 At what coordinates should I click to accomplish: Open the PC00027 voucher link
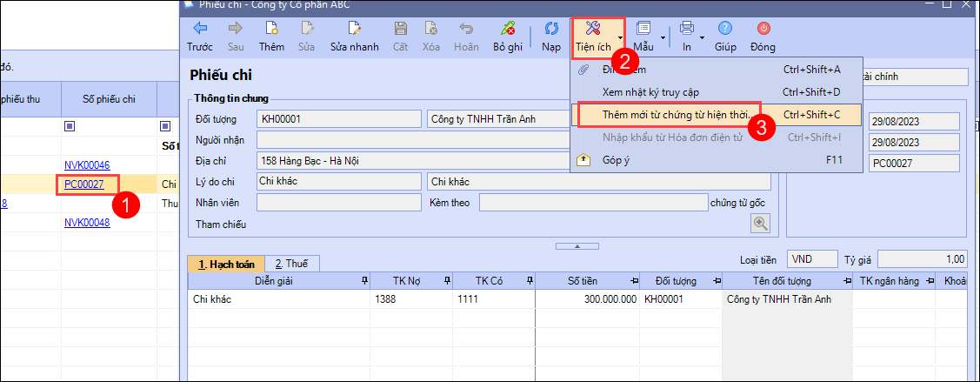pyautogui.click(x=84, y=184)
